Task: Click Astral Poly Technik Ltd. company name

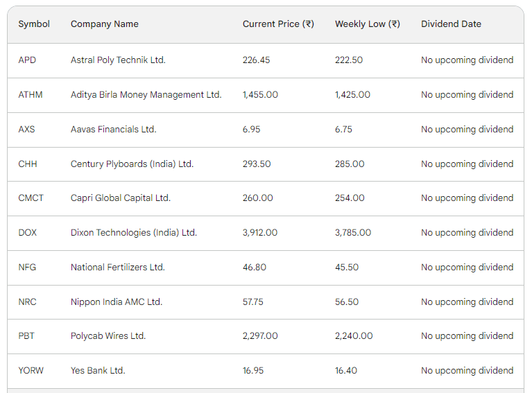Action: pos(118,60)
